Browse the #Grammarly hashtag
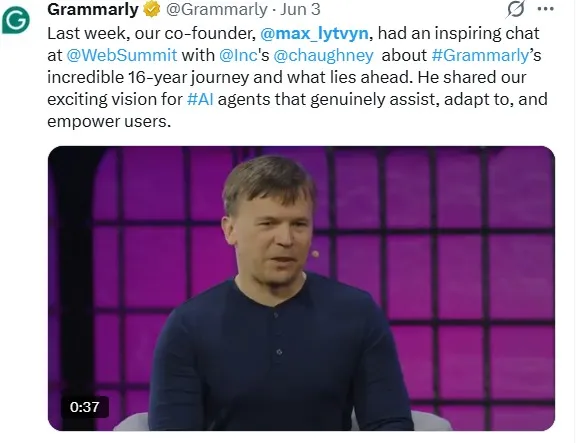The width and height of the screenshot is (580, 443). 481,55
